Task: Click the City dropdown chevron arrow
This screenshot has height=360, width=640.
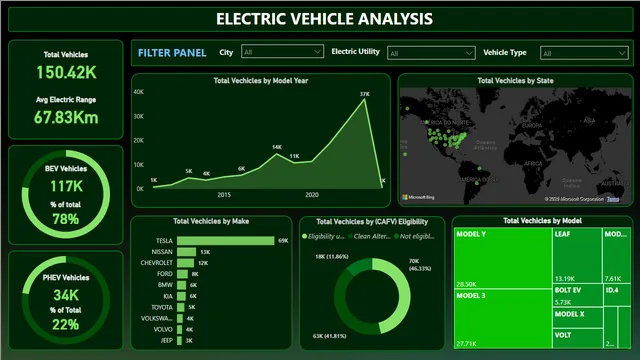Action: [x=317, y=51]
